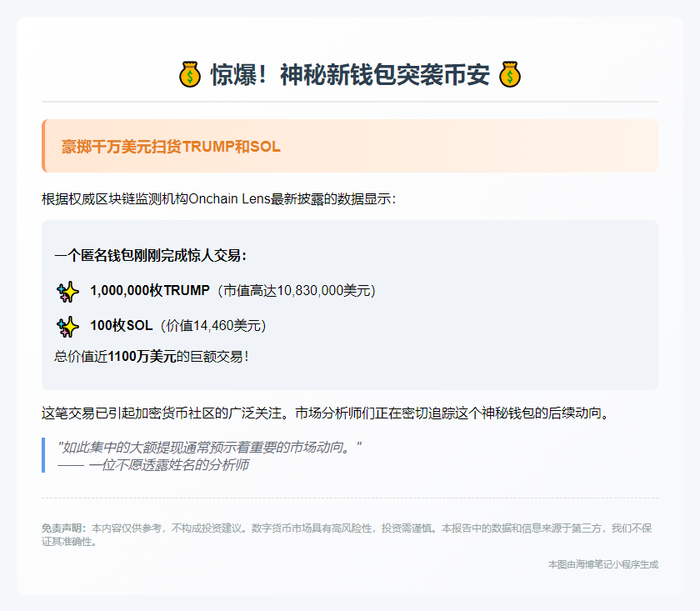
Task: Select the headline text 惊爆！神秘新钱包突袭币安
Action: tap(350, 74)
